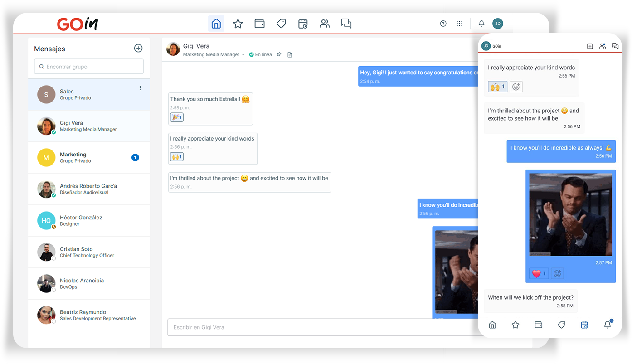Tap the star icon in mobile bottom bar
Screen dimensions: 632x364
pos(515,325)
